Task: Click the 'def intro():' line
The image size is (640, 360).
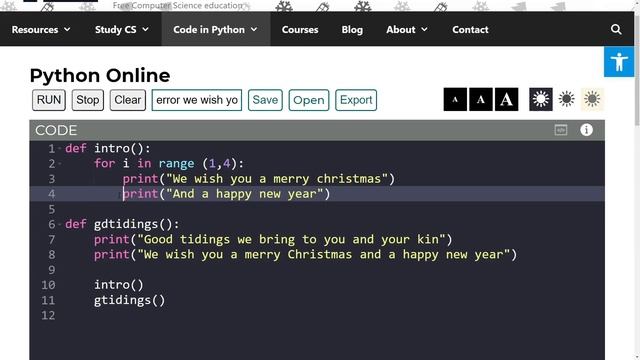Action: click(x=108, y=149)
